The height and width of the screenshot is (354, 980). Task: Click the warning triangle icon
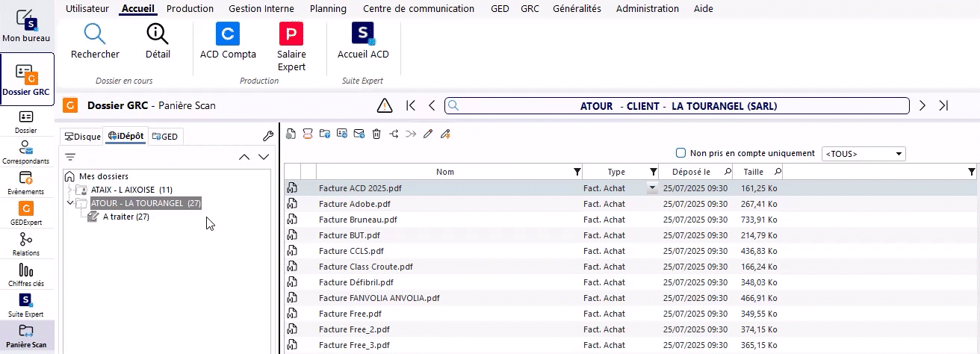pos(385,105)
